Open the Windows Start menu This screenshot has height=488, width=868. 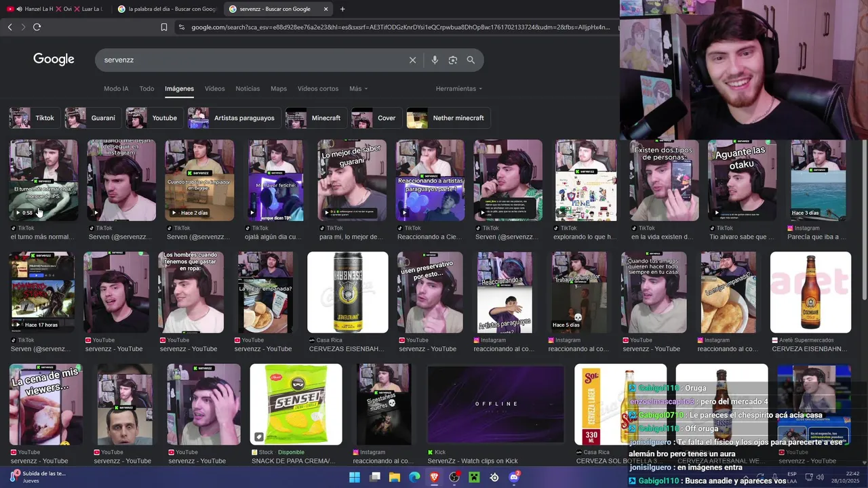pyautogui.click(x=355, y=477)
